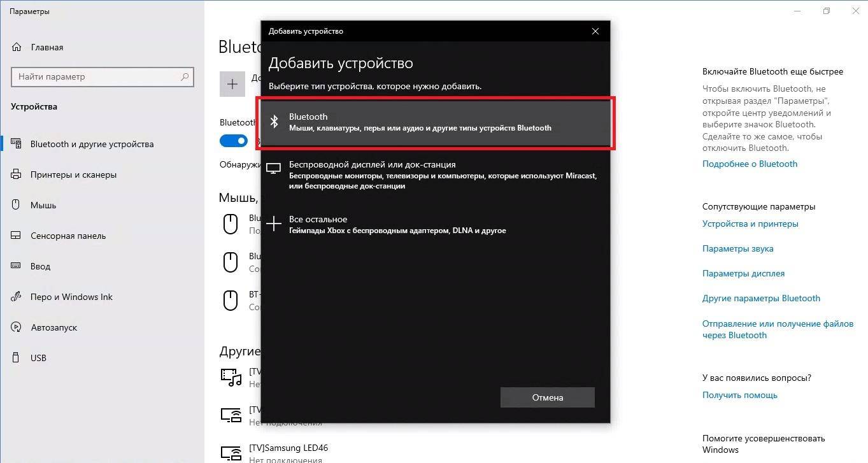Open the Параметры звука link
The width and height of the screenshot is (868, 463).
[737, 248]
